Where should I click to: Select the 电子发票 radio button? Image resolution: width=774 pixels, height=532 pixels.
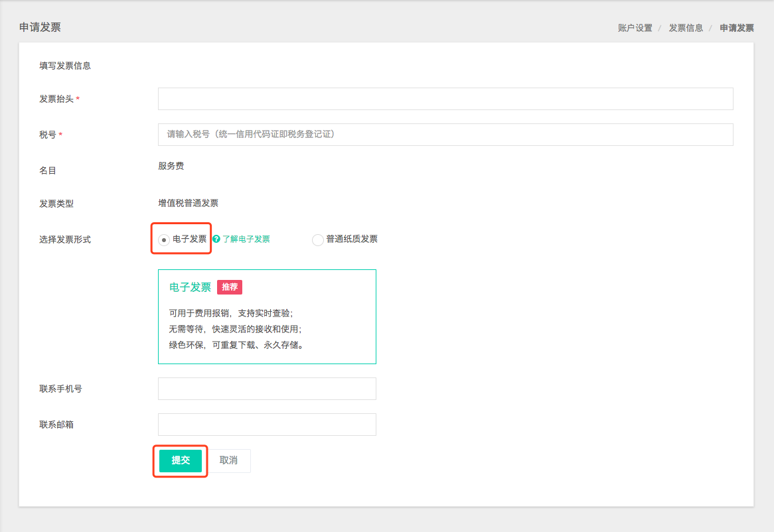164,239
